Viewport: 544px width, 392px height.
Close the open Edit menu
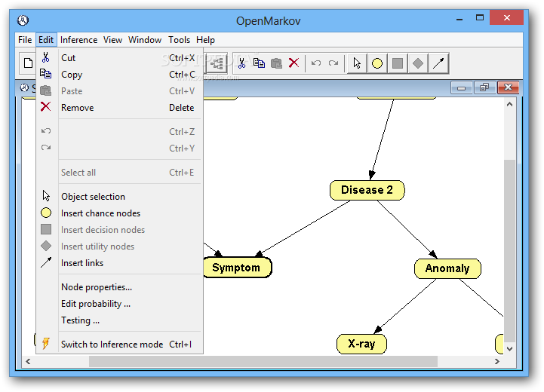(46, 40)
